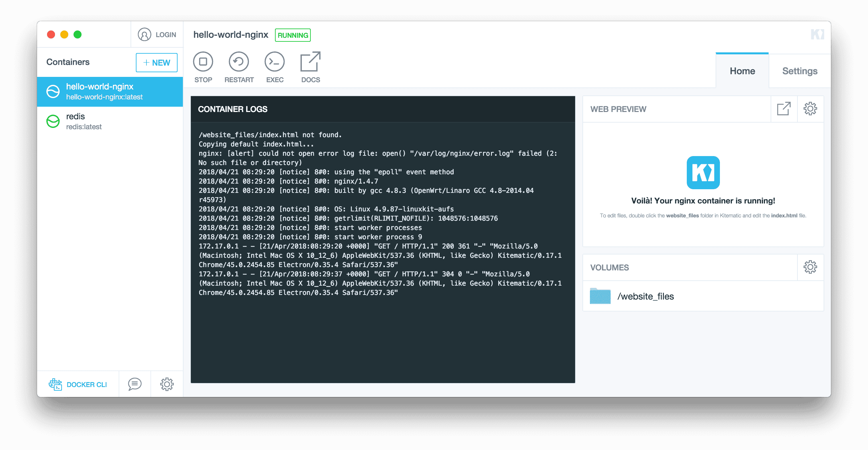Click log line '/website_files/index.html not found.'
The width and height of the screenshot is (868, 450).
(270, 135)
